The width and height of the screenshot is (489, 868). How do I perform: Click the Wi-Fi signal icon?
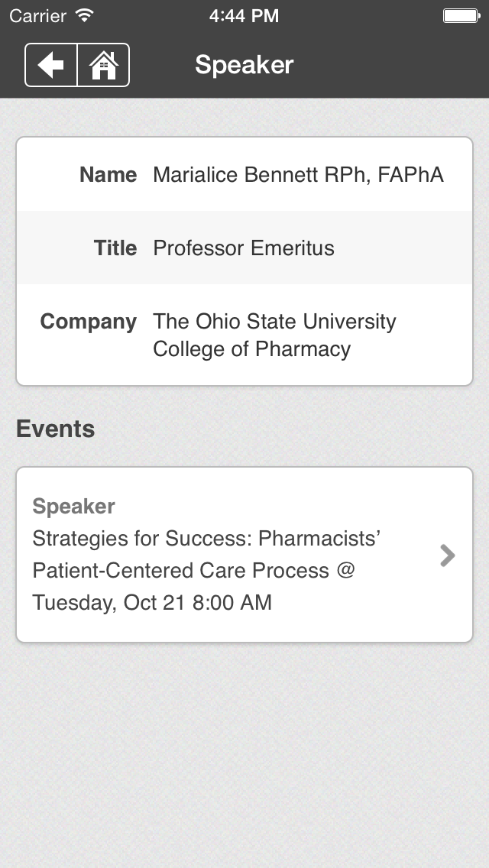point(85,15)
